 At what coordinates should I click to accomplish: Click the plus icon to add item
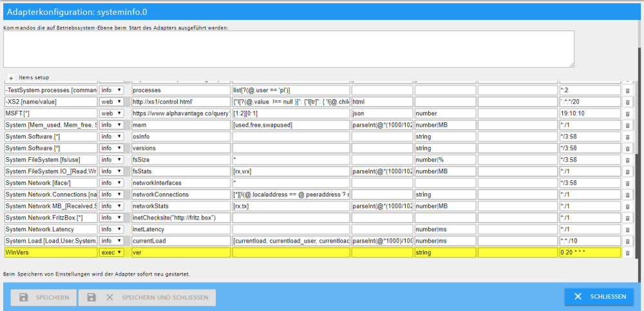tap(11, 77)
